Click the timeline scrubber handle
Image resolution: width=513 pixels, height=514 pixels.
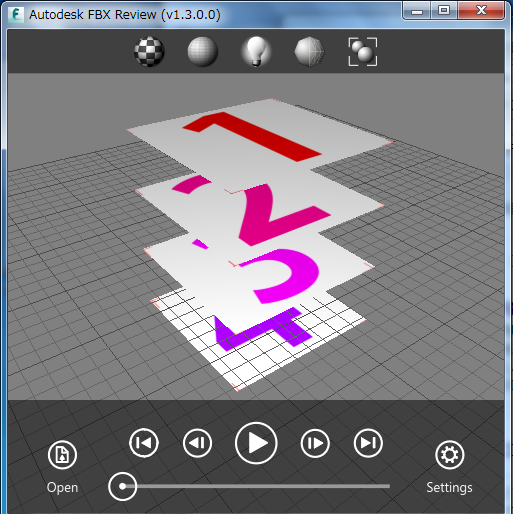pyautogui.click(x=122, y=486)
